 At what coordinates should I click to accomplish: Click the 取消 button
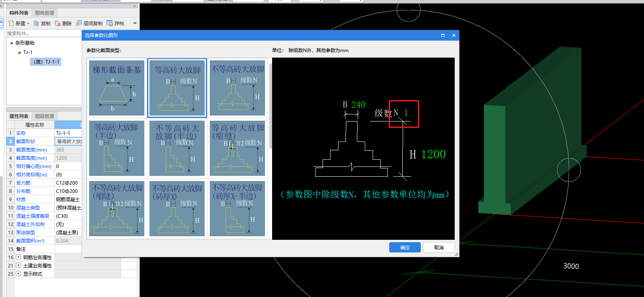coord(439,247)
